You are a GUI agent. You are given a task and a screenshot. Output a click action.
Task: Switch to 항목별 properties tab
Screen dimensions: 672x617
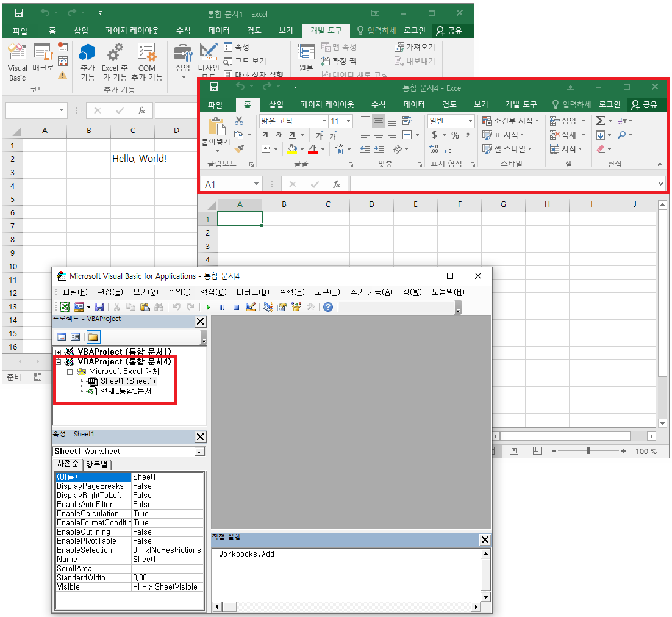pos(96,464)
